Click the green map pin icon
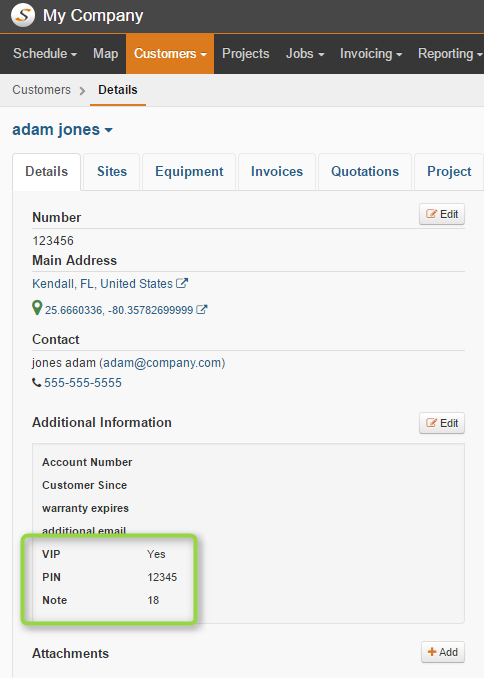This screenshot has height=678, width=484. [37, 308]
